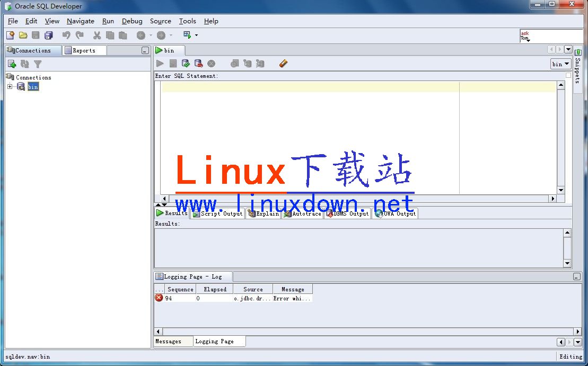Open the Edit menu
588x366 pixels.
coord(31,21)
